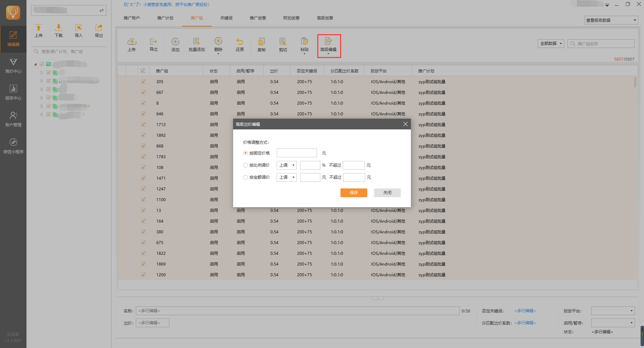Open 竞价中心 in the sidebar

point(13,66)
